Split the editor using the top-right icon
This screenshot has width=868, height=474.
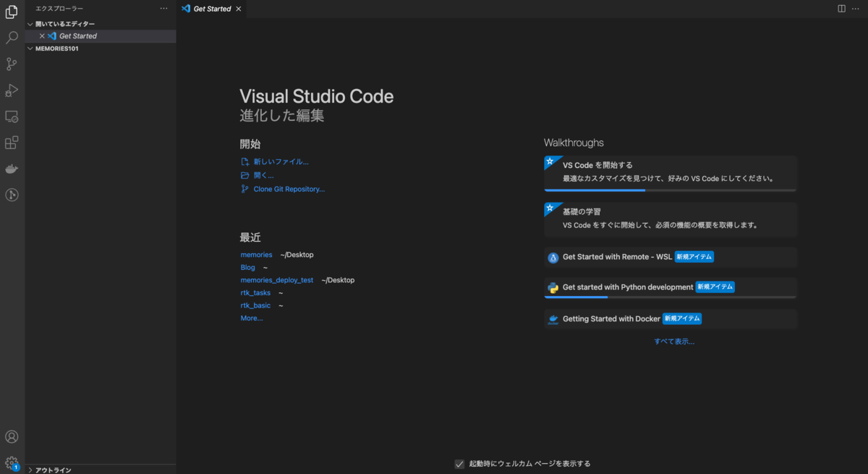[840, 8]
